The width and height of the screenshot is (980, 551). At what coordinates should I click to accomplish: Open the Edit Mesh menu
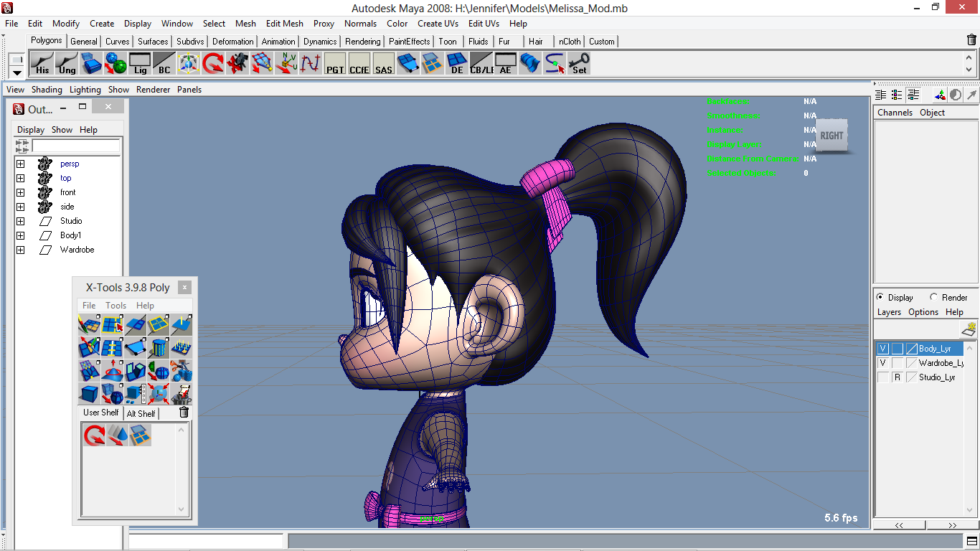tap(285, 24)
